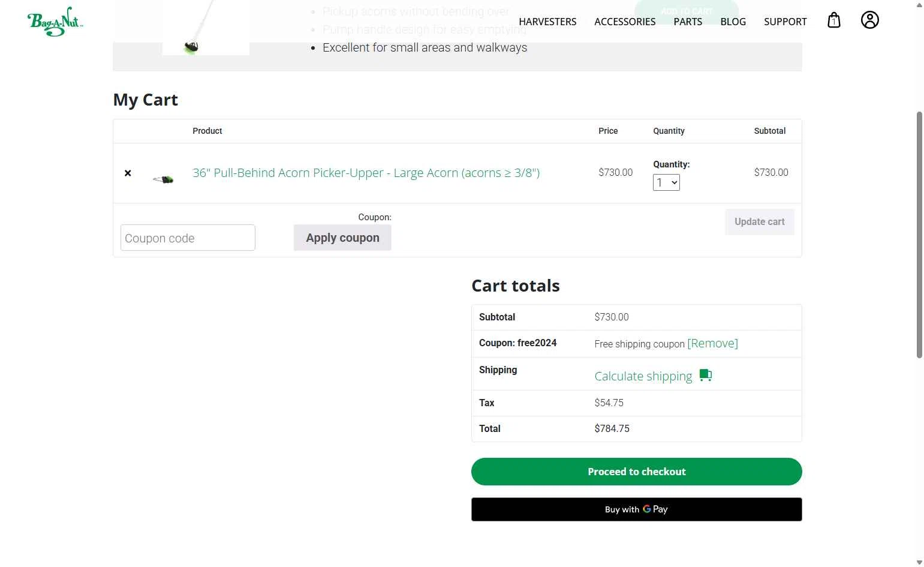Open the Support menu
Image resolution: width=924 pixels, height=567 pixels.
pyautogui.click(x=785, y=22)
